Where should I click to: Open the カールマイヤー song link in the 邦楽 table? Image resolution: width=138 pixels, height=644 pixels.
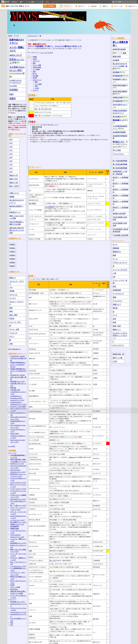tap(35, 443)
